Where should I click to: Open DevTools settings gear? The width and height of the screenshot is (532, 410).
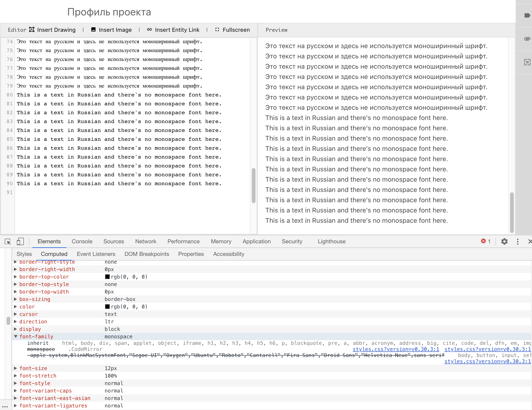coord(504,241)
